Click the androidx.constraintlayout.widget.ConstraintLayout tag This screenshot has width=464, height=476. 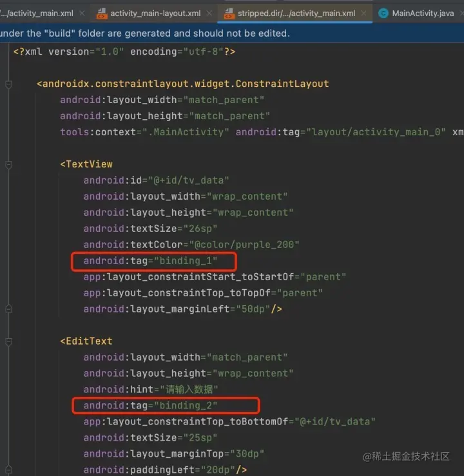click(183, 84)
